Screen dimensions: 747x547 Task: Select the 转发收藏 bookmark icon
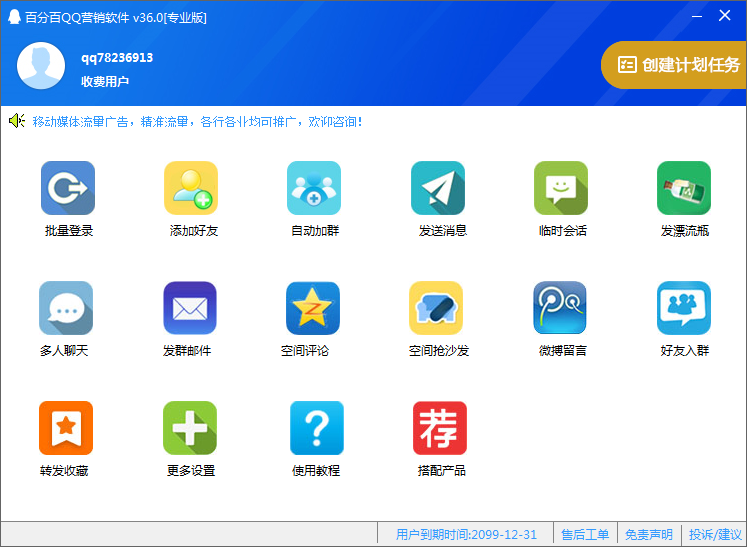point(66,428)
